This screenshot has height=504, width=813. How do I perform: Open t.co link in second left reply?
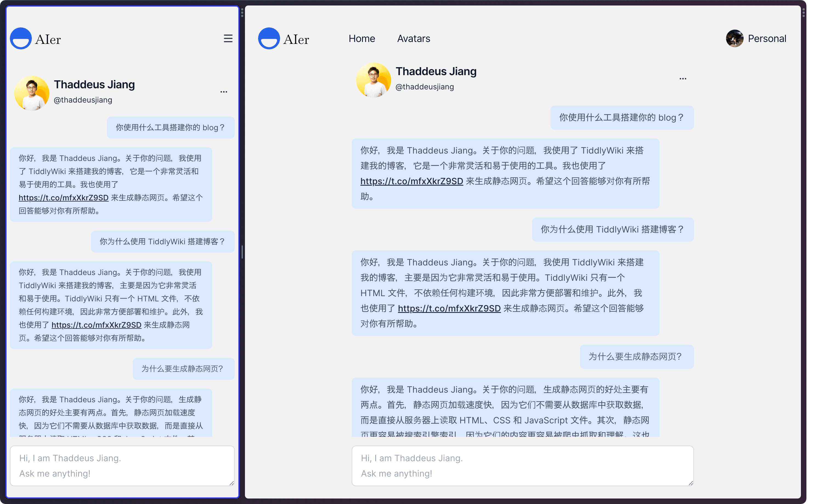coord(96,325)
